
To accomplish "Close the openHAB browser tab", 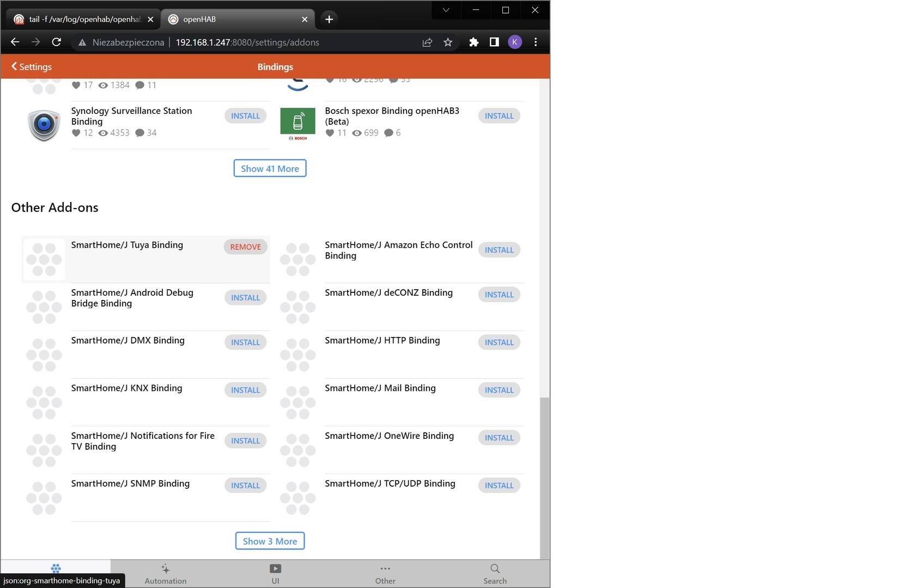I will click(x=305, y=19).
